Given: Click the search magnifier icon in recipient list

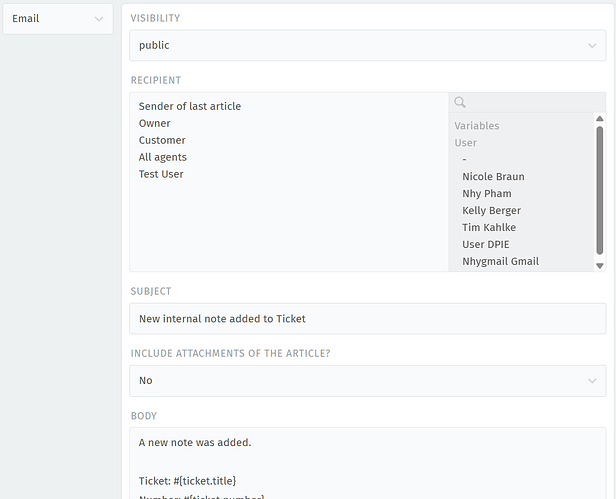Looking at the screenshot, I should [460, 102].
